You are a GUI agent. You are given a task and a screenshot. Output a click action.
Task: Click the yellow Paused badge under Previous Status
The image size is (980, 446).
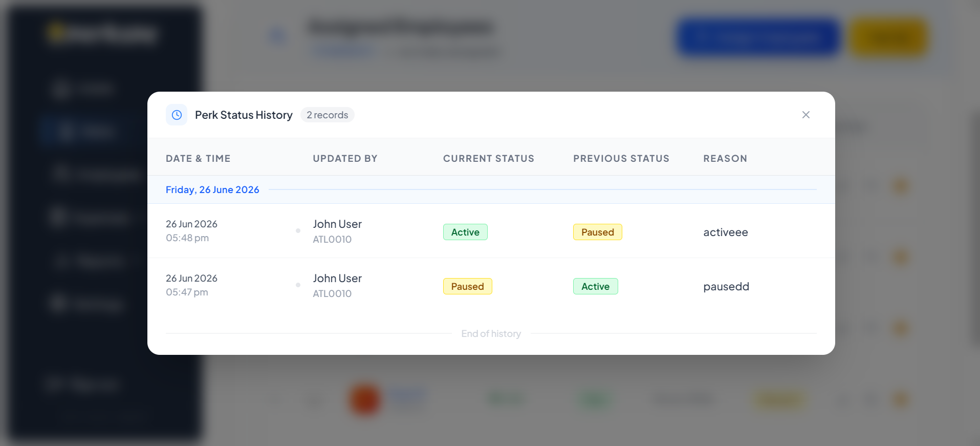pos(598,232)
